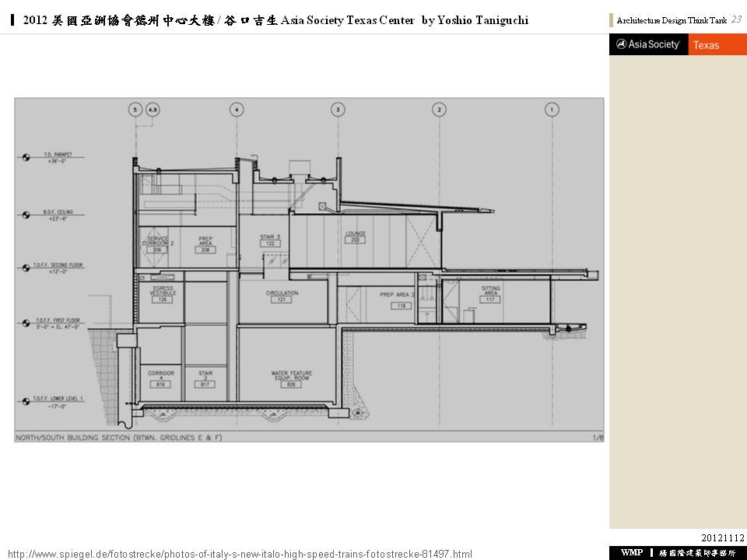Select the T.O.F.F. Lower Level 1 elevation marker
Viewport: 747px width, 560px height.
26,402
